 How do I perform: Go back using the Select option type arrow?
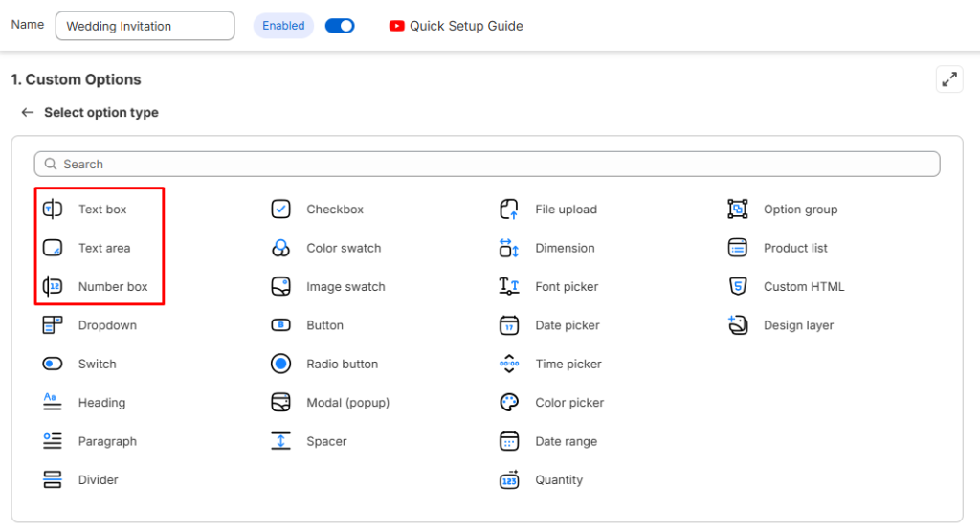point(28,113)
